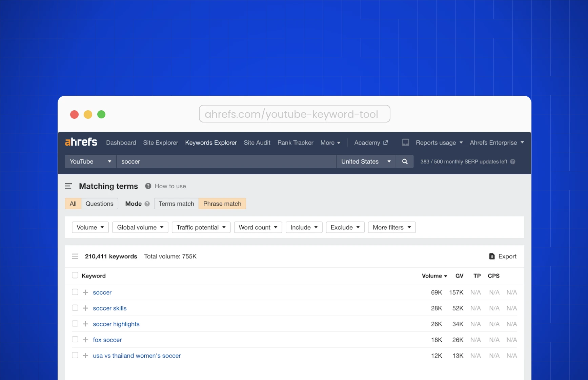Click the search magnifier button

tap(405, 161)
